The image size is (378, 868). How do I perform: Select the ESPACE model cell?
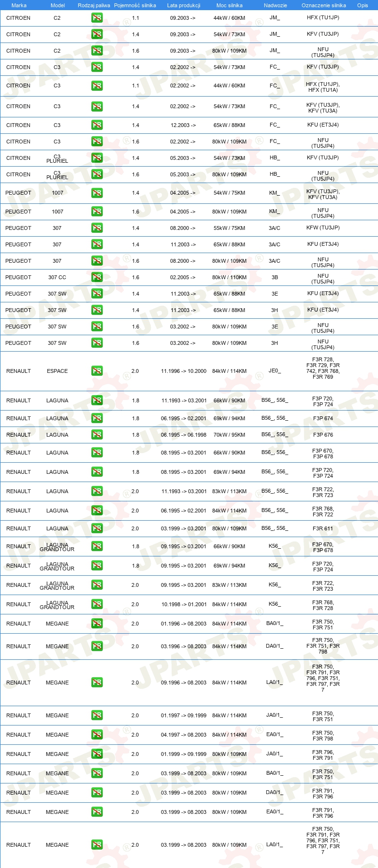tap(57, 371)
